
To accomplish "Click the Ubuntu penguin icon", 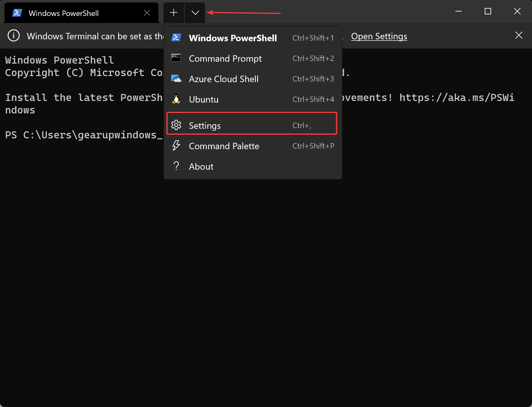I will click(176, 99).
